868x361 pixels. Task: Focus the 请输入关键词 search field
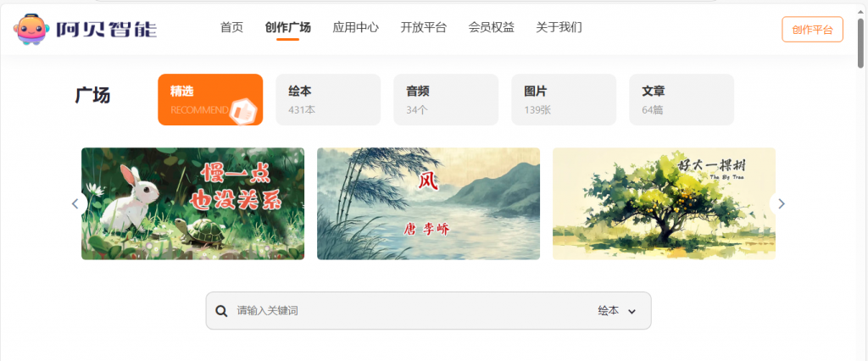(409, 311)
